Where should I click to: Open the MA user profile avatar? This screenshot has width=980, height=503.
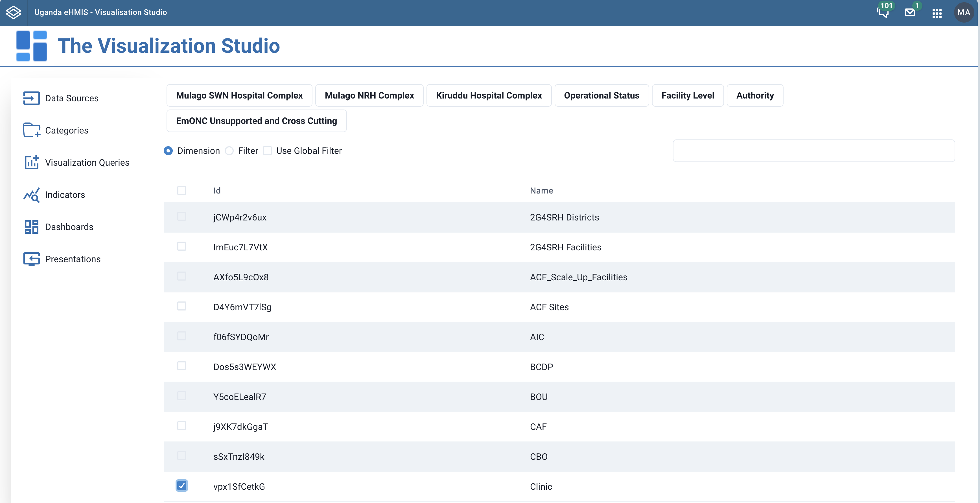tap(964, 12)
